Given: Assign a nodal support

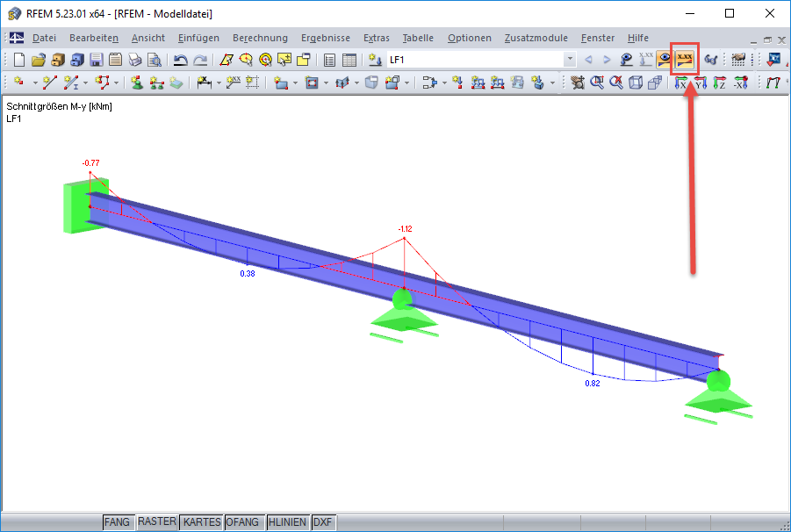Looking at the screenshot, I should 137,83.
